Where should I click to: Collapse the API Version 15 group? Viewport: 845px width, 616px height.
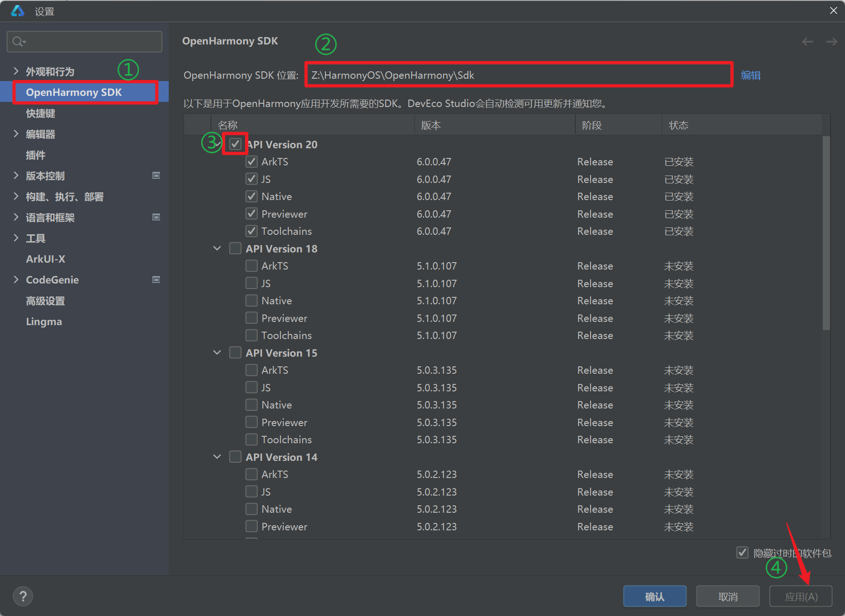[x=217, y=352]
